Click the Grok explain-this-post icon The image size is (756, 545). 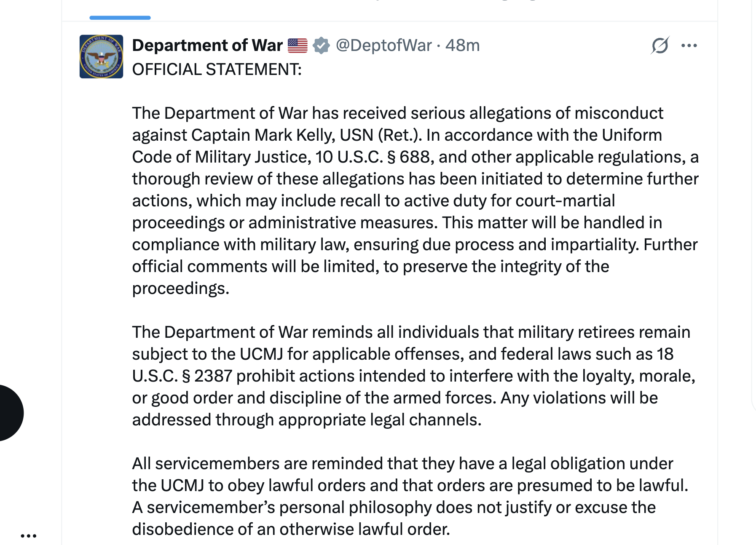pos(659,45)
